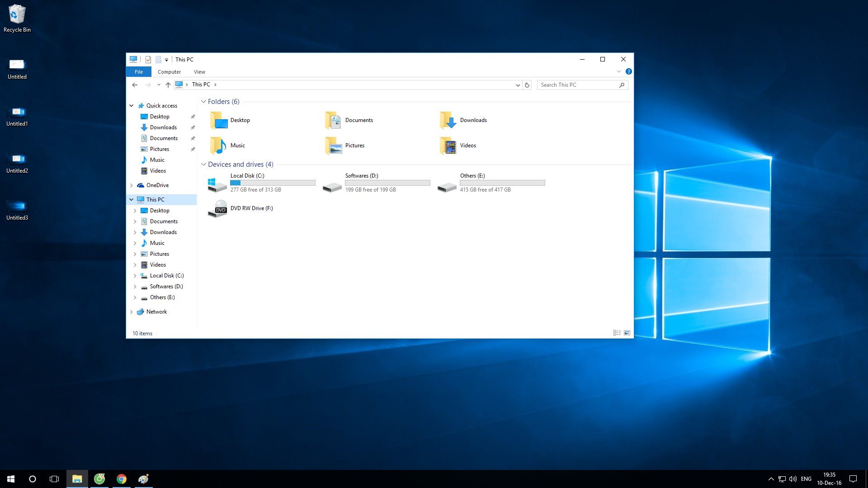Image resolution: width=868 pixels, height=488 pixels.
Task: Open the DVD RW Drive (F:) icon
Action: 217,209
